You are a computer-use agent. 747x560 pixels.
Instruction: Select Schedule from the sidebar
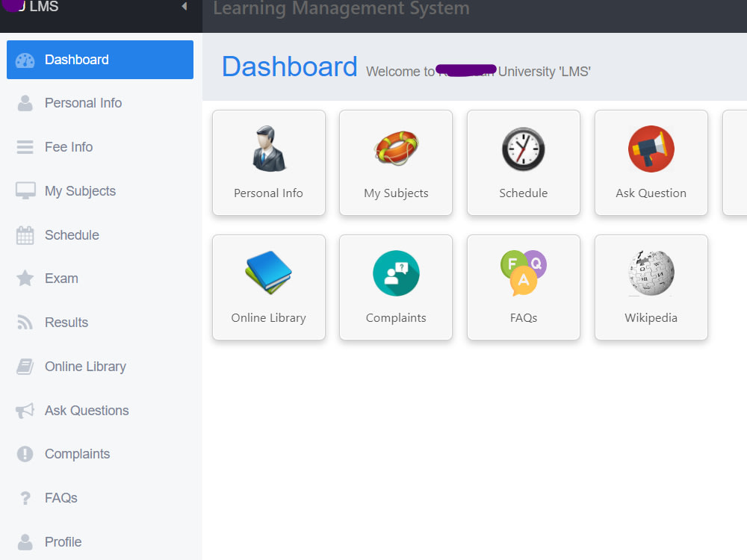[100, 235]
